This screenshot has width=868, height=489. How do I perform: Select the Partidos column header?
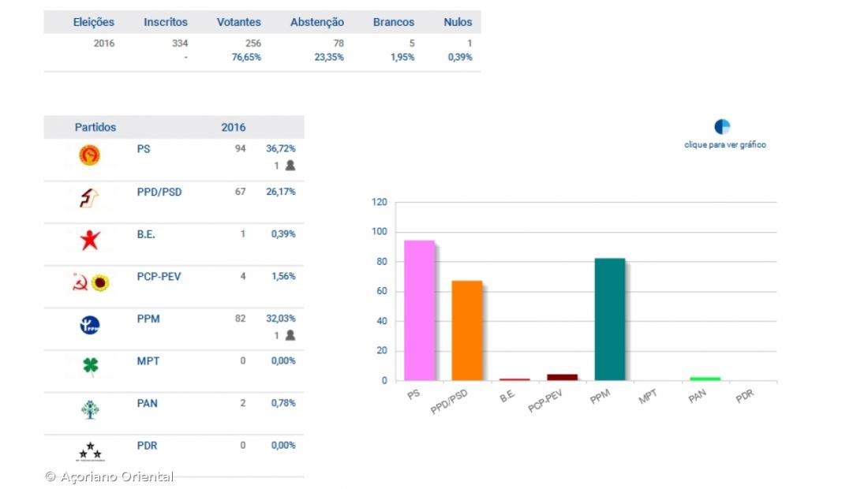click(x=95, y=127)
